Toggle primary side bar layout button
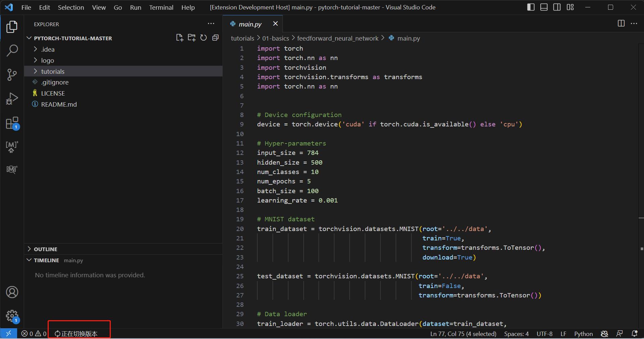644x339 pixels. [531, 7]
